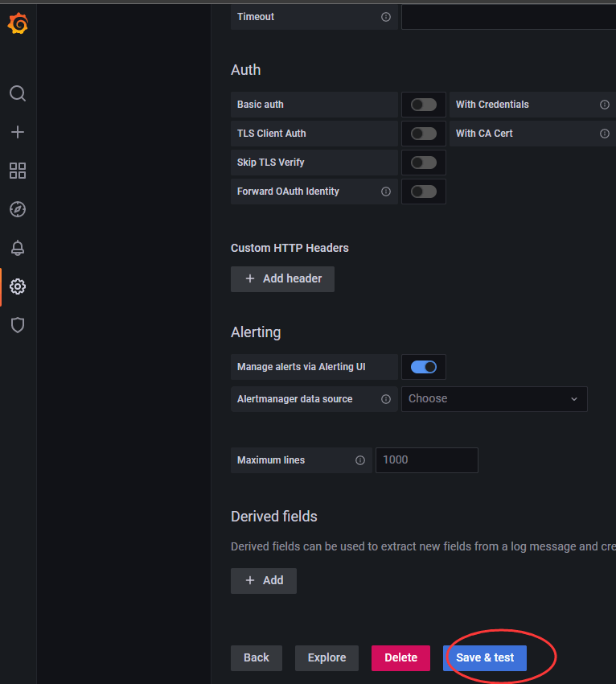The width and height of the screenshot is (616, 684).
Task: Open the Explore compass icon in sidebar
Action: (18, 209)
